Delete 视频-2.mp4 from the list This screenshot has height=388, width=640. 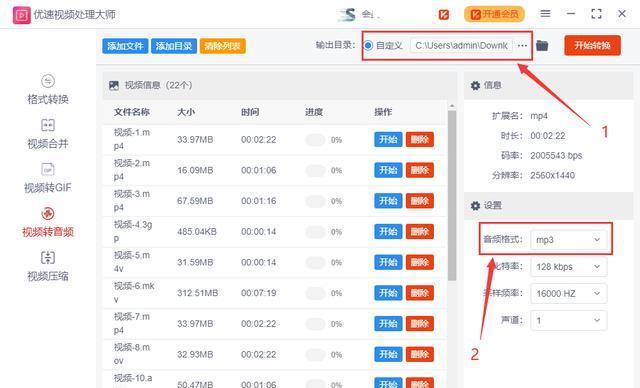pyautogui.click(x=420, y=170)
